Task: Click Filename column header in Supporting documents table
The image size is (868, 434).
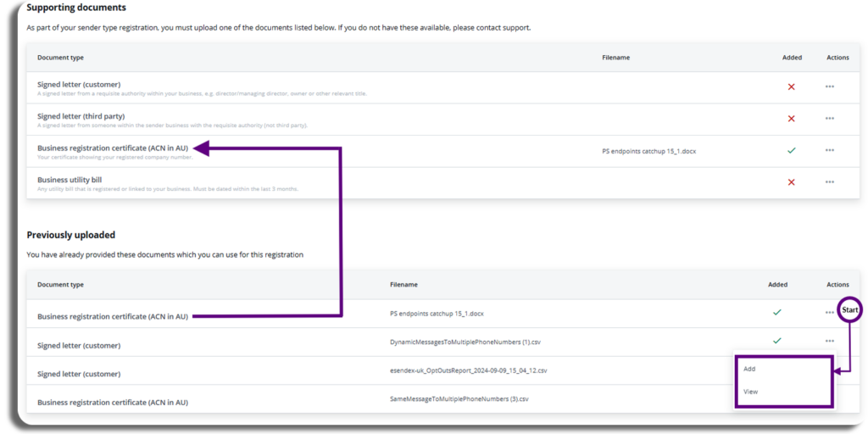Action: (x=615, y=58)
